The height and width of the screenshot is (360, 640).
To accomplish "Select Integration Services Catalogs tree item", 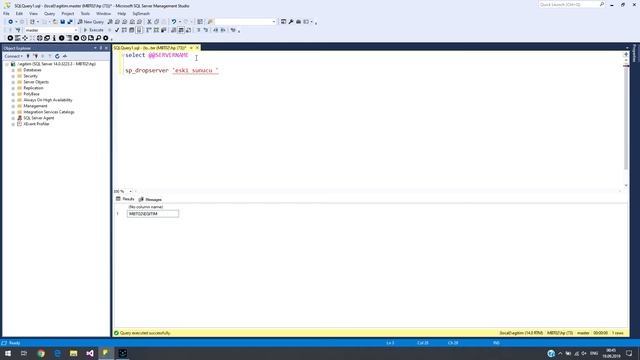I will [x=49, y=112].
